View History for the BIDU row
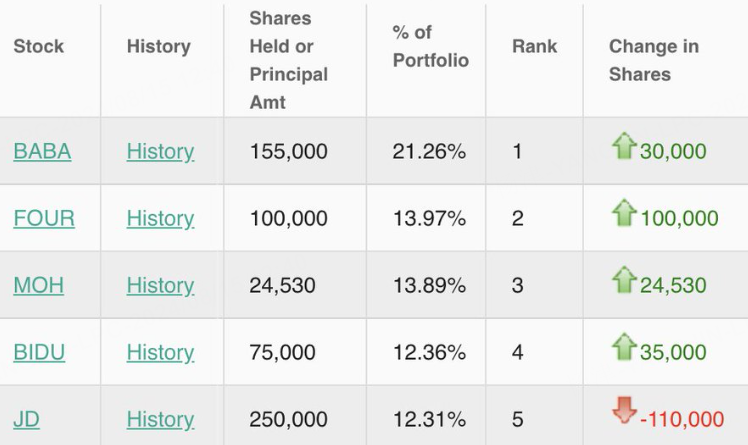Screen dimensions: 748x445 (x=160, y=353)
